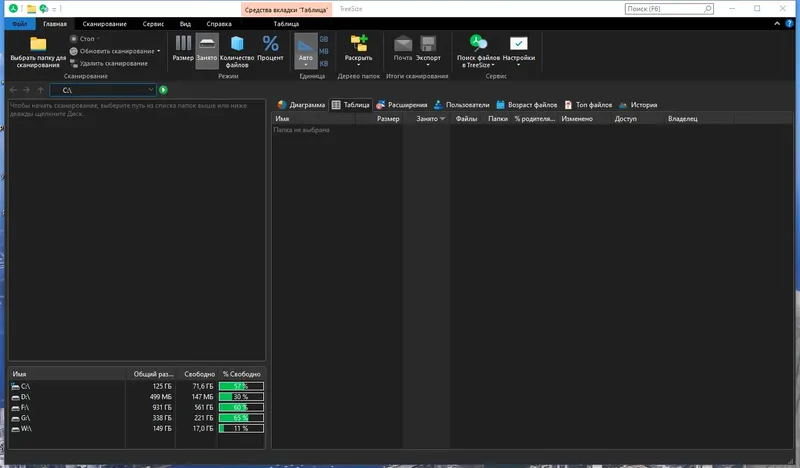This screenshot has height=468, width=800.
Task: Click the 'Стоп' scan button
Action: [x=84, y=39]
